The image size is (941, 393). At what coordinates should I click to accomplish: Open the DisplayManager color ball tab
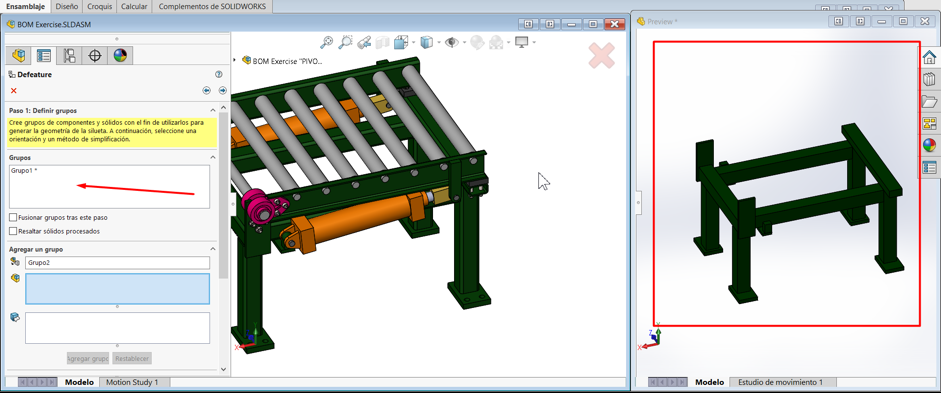point(121,56)
